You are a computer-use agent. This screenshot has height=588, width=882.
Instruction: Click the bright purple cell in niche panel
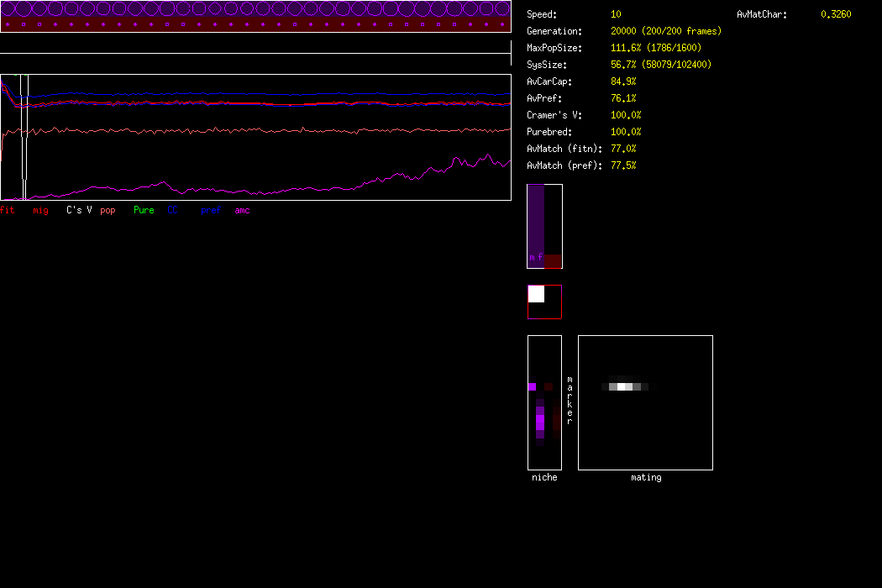click(532, 386)
